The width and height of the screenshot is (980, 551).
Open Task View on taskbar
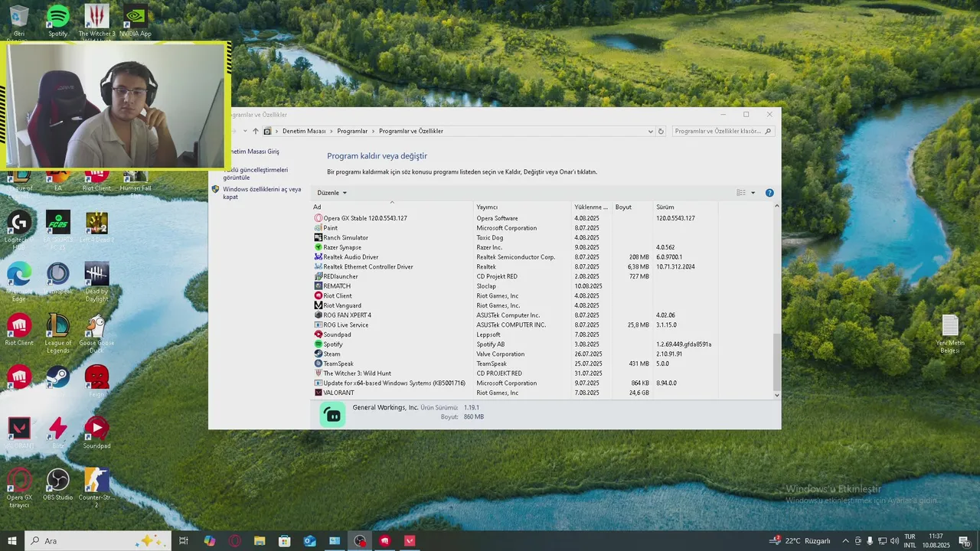coord(184,541)
